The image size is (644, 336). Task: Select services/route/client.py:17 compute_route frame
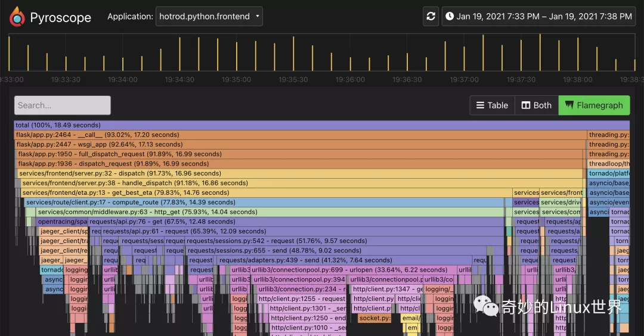[x=264, y=203]
